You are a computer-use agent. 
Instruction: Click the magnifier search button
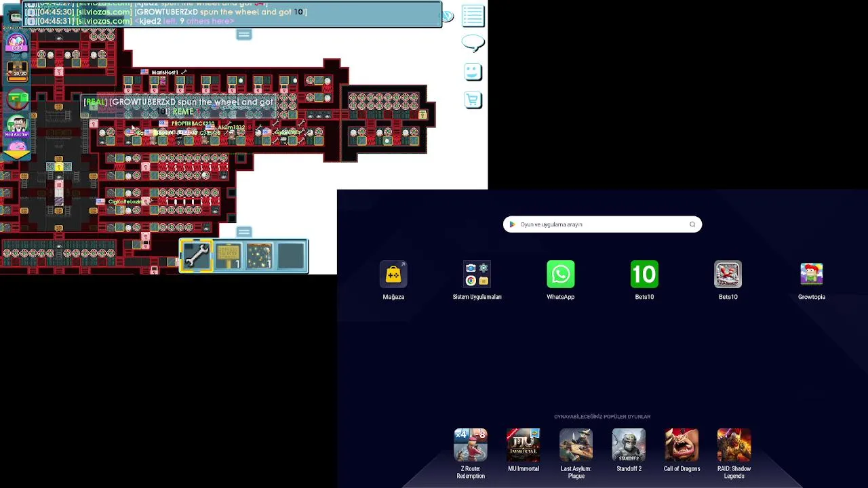pyautogui.click(x=692, y=224)
